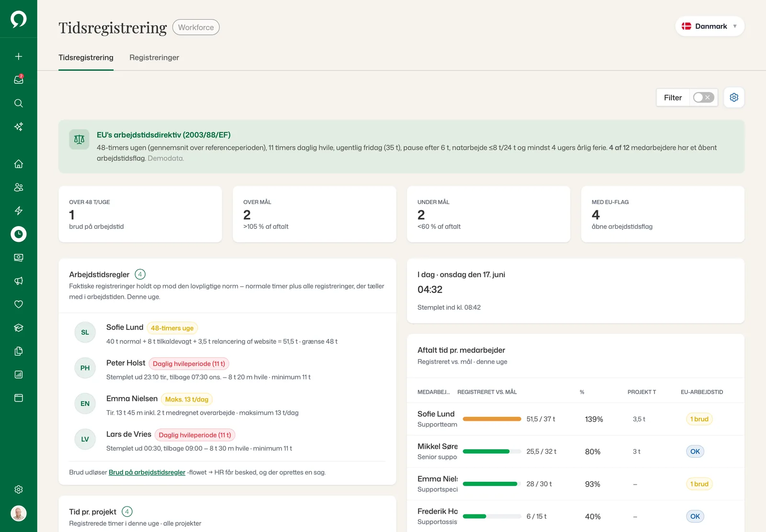Open sidebar settings gear at bottom
Image resolution: width=766 pixels, height=532 pixels.
coord(18,489)
